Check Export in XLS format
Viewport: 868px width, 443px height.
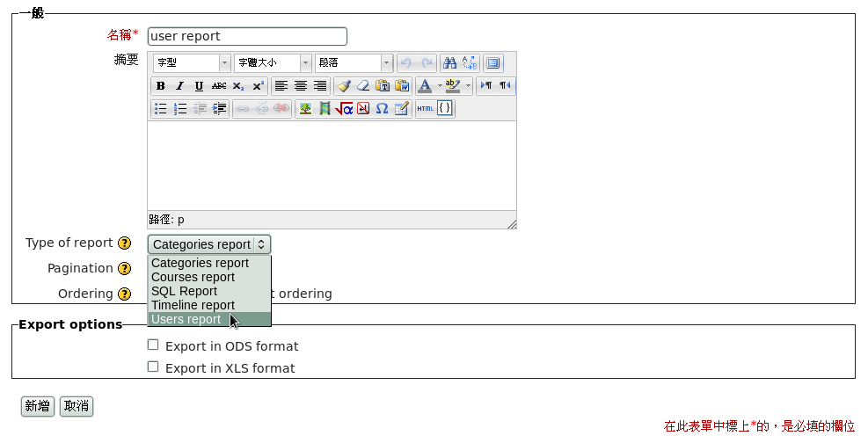coord(153,367)
